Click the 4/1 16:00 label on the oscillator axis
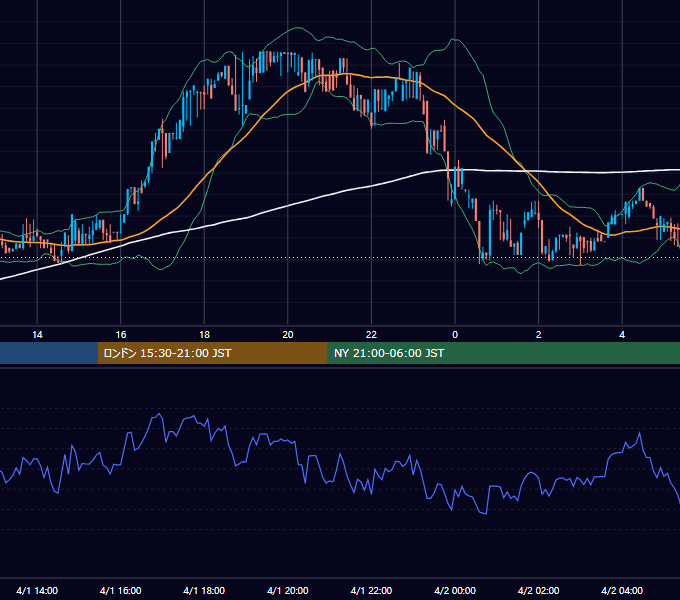Image resolution: width=680 pixels, height=600 pixels. (x=121, y=590)
